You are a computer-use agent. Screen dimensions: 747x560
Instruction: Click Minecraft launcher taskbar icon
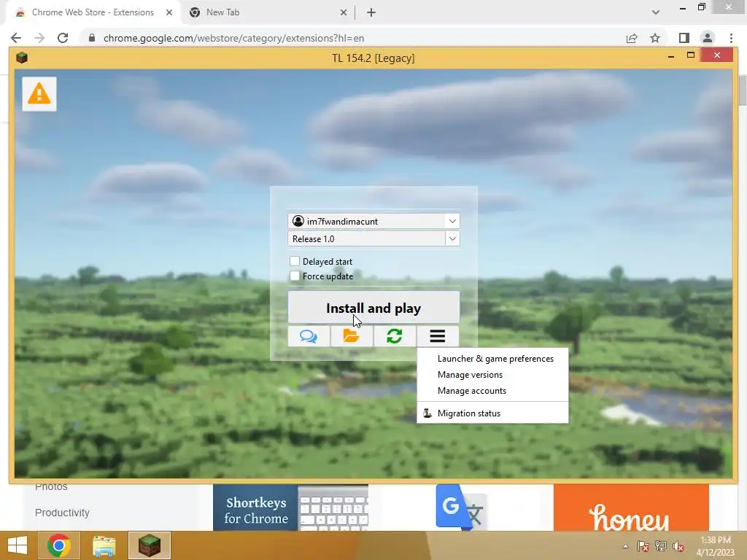[149, 545]
